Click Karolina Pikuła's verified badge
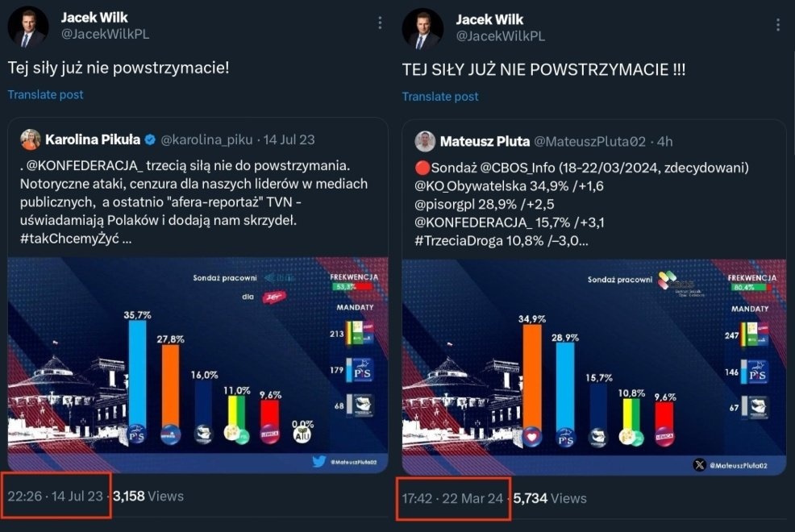 [x=149, y=139]
